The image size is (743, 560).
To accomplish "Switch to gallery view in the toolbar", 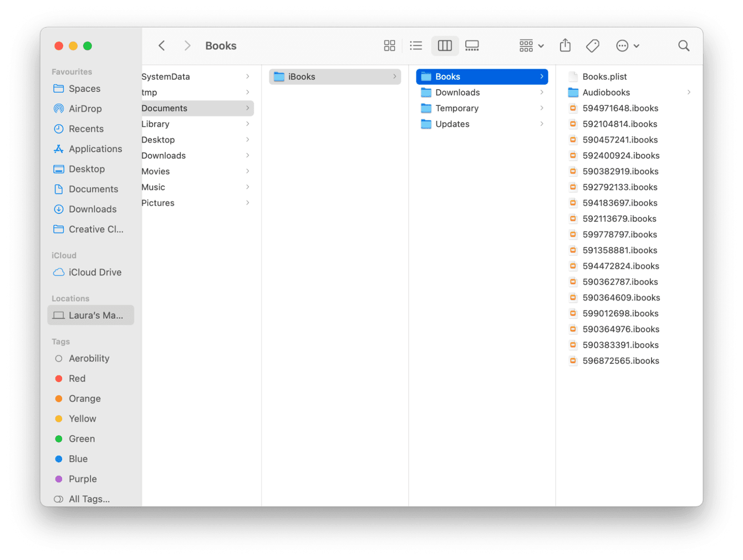I will (472, 45).
